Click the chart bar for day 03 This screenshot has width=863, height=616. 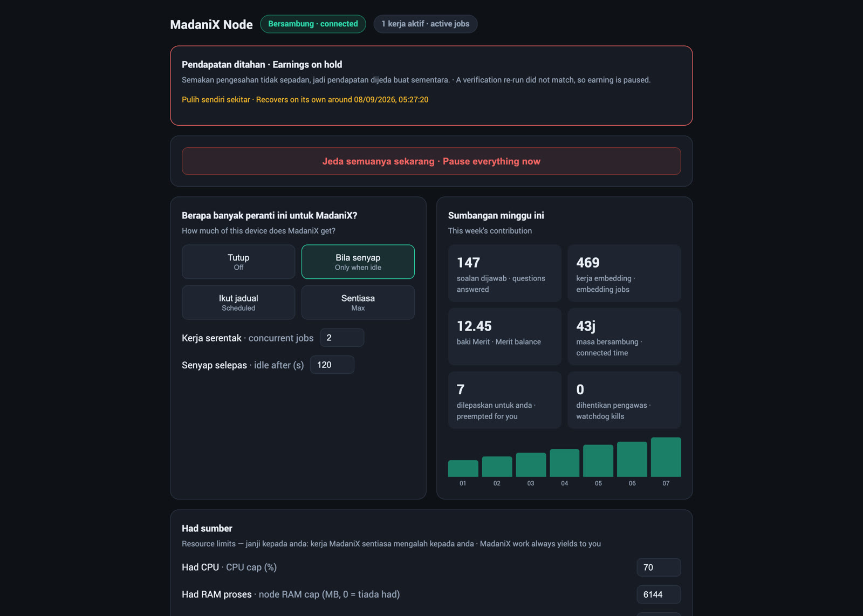531,465
